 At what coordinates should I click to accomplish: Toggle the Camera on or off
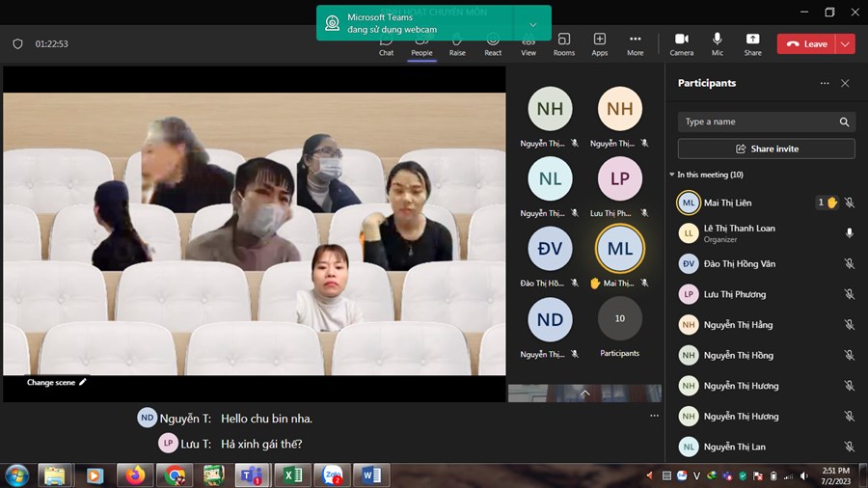click(x=681, y=43)
